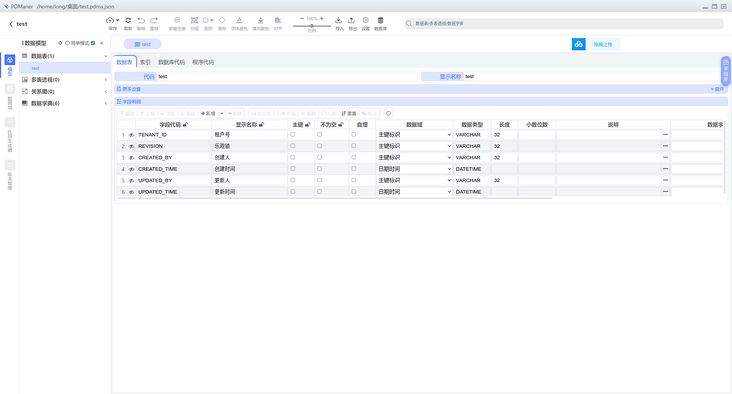Toggle the Simple mode (简单模式) checkbox

pyautogui.click(x=93, y=43)
